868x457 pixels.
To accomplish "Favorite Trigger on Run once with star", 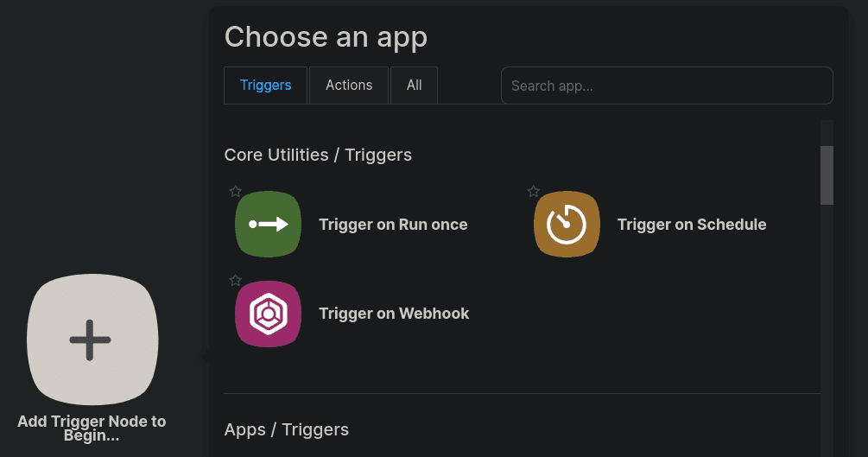I will click(x=235, y=192).
